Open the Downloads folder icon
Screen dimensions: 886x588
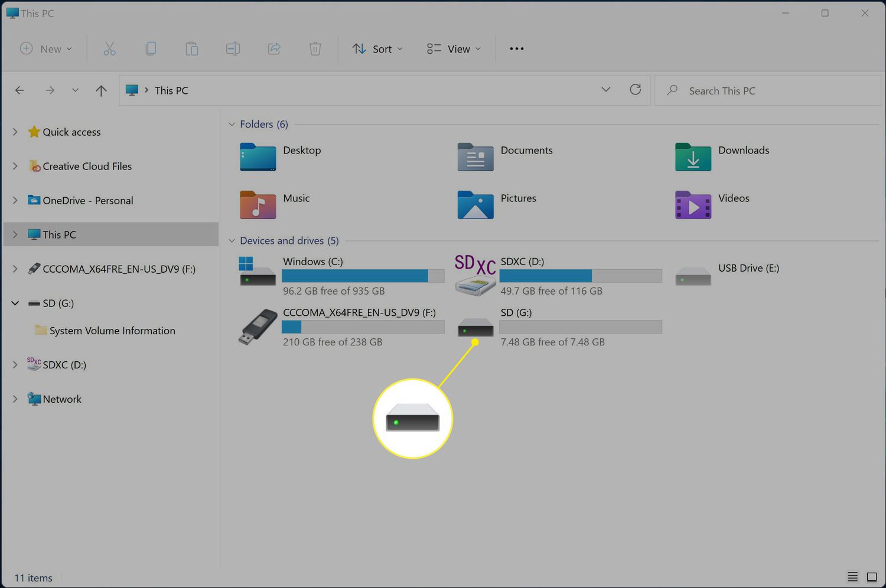(693, 157)
